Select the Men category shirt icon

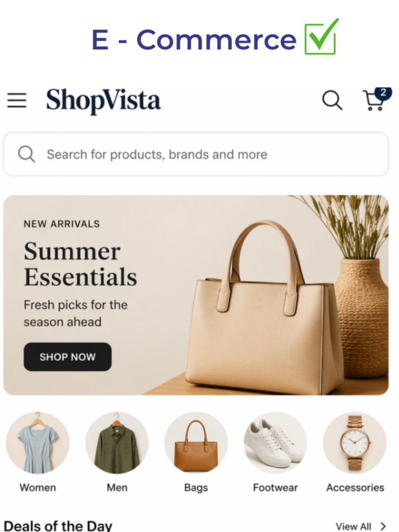[x=117, y=443]
